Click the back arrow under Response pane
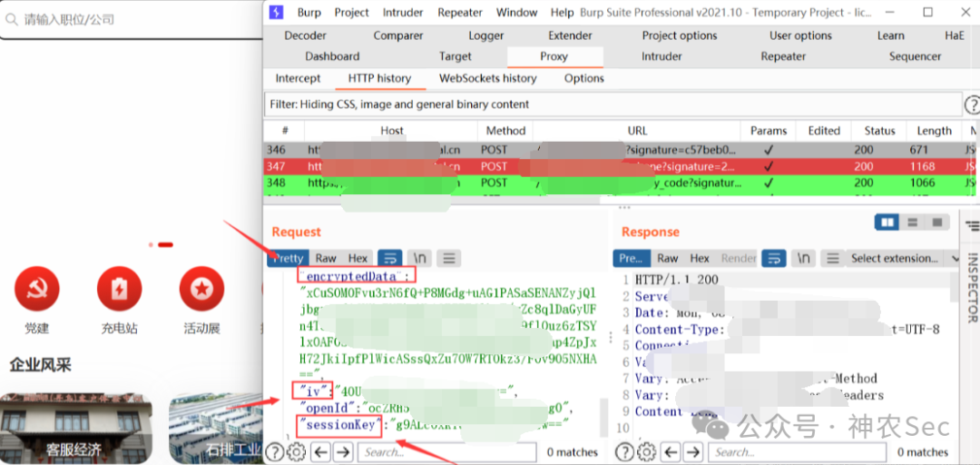The width and height of the screenshot is (980, 465). (x=671, y=451)
